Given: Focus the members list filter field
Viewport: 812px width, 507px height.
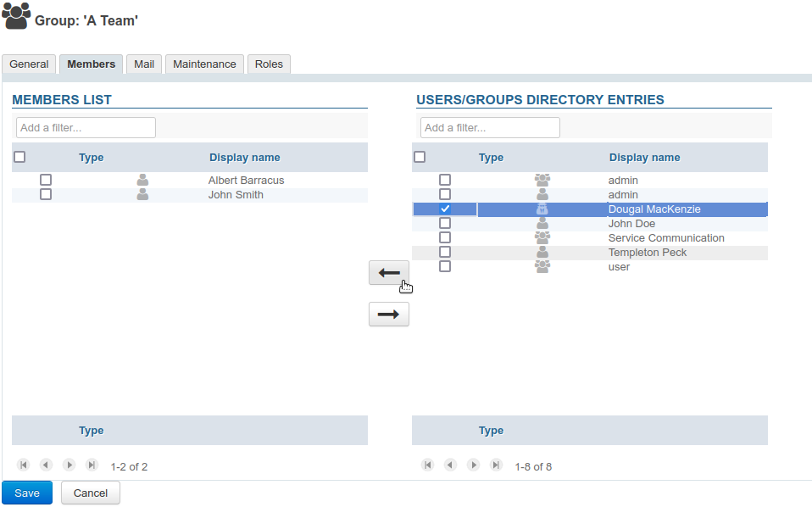Looking at the screenshot, I should pyautogui.click(x=86, y=128).
